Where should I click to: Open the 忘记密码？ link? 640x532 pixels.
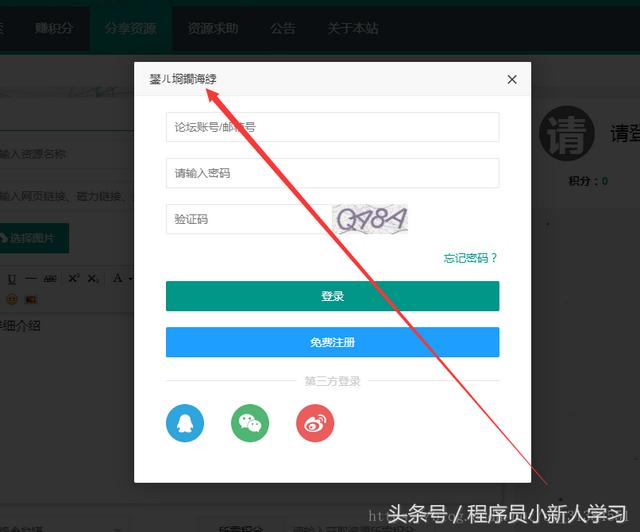[x=470, y=258]
